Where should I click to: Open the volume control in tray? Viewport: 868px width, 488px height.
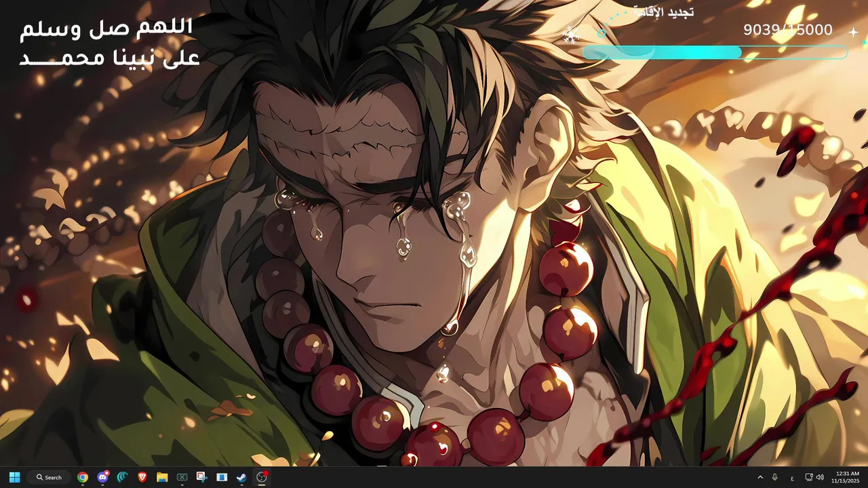pos(820,477)
